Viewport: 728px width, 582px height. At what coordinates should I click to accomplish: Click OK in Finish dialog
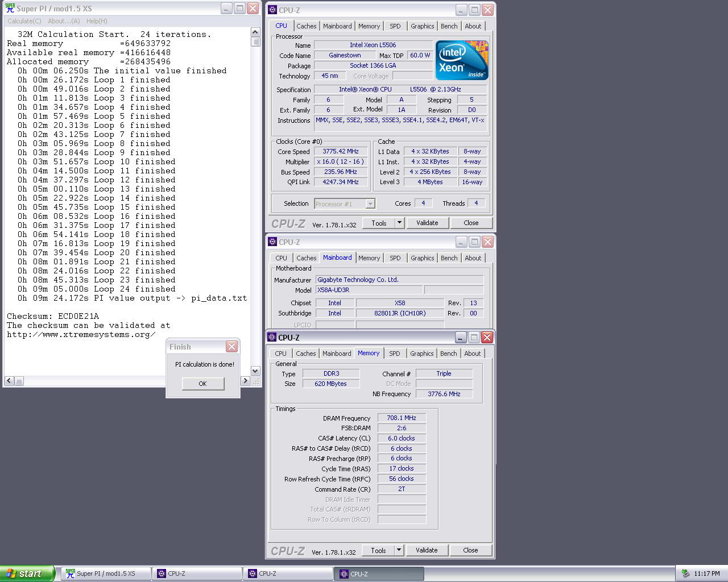pos(203,384)
